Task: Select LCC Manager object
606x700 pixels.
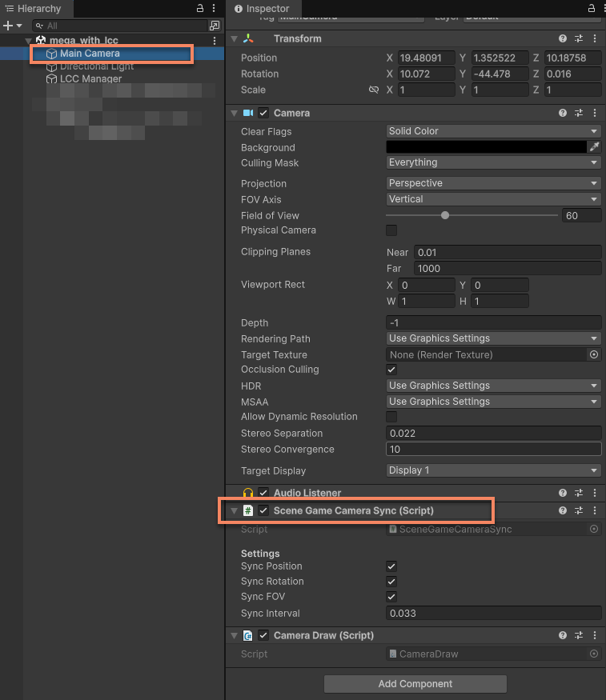Action: tap(90, 78)
